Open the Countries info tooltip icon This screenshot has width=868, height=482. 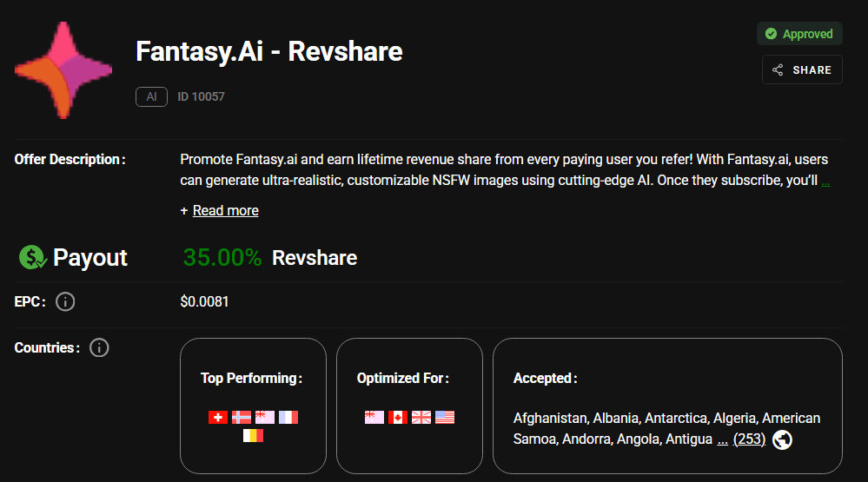(x=99, y=347)
